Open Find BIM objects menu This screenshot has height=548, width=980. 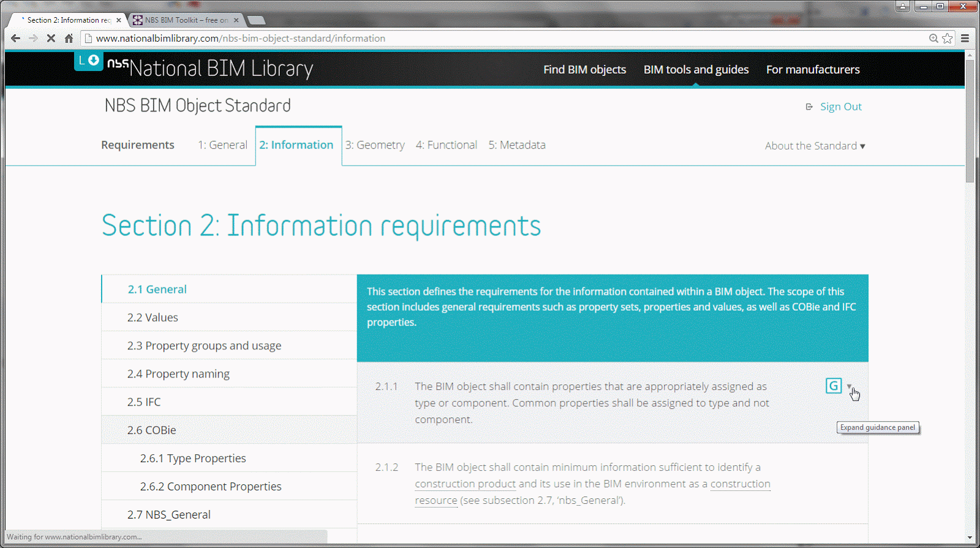pos(585,69)
